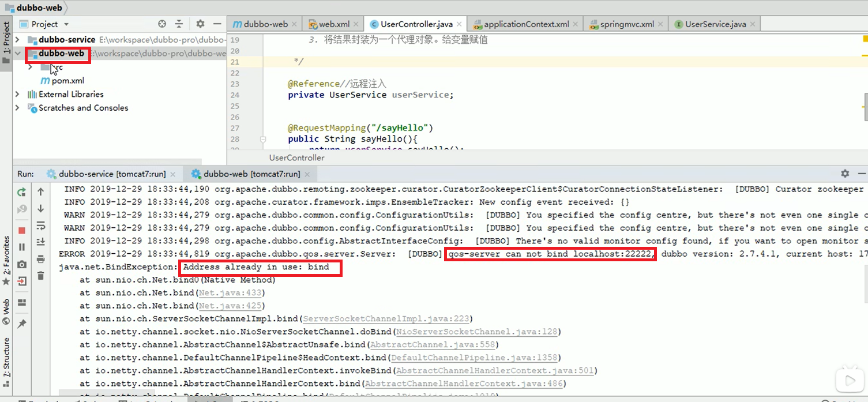Locate current file in Project panel
Image resolution: width=868 pixels, height=402 pixels.
pos(162,24)
